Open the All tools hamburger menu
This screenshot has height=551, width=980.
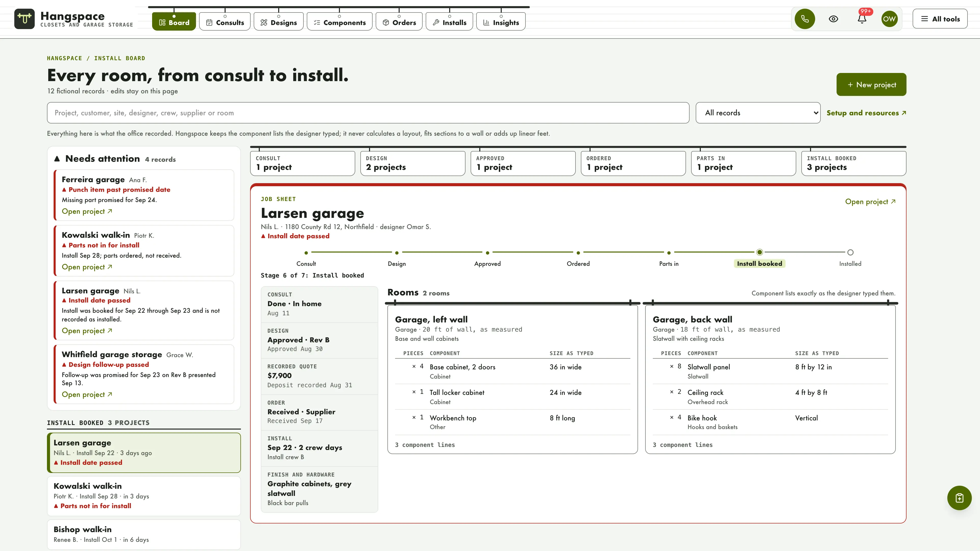(x=940, y=19)
